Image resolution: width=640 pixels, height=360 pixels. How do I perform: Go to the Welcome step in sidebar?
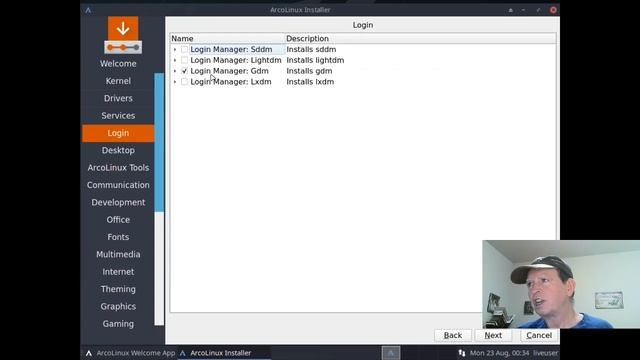tap(118, 64)
